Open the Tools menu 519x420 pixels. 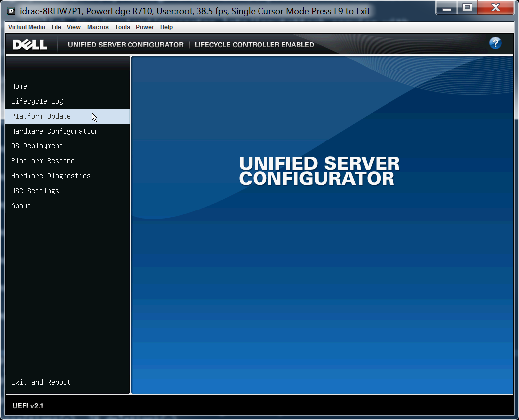[122, 27]
